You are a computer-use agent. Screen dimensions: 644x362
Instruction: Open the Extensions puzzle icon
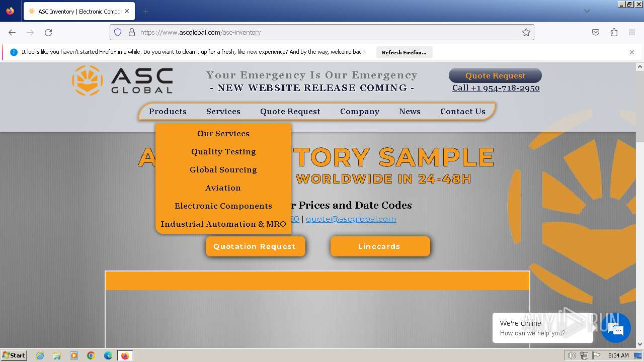[614, 32]
